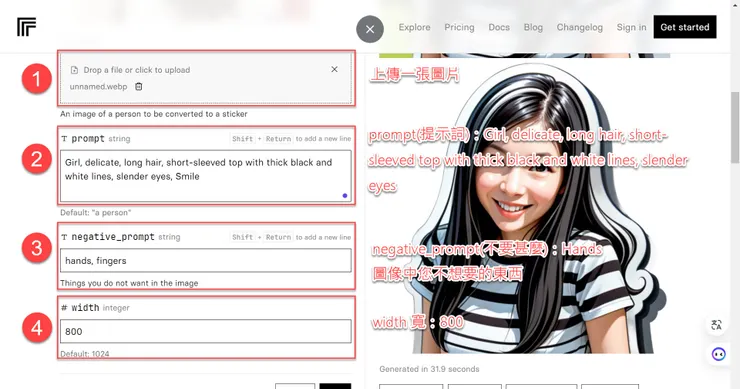The width and height of the screenshot is (740, 389).
Task: Open the Blog link
Action: (533, 27)
